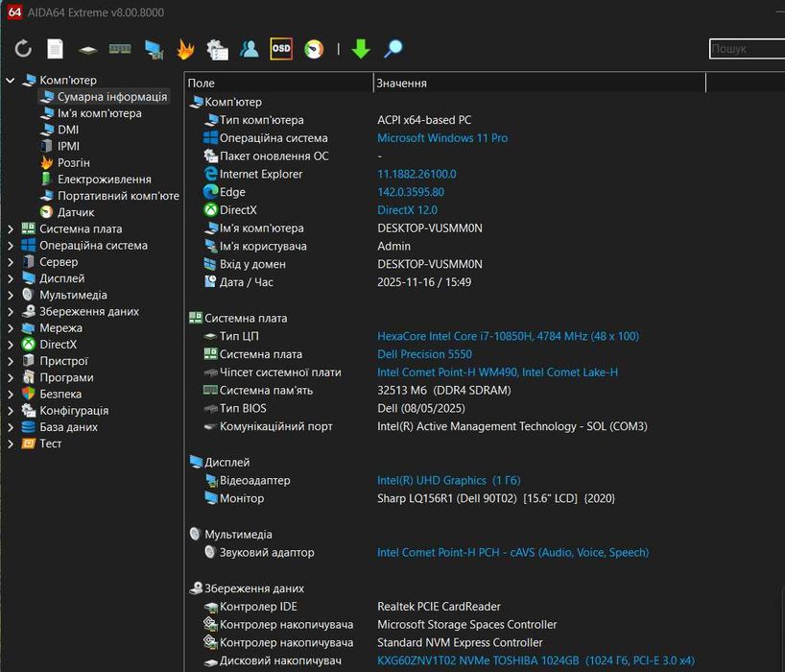Click the Безпека shield icon

pos(29,395)
